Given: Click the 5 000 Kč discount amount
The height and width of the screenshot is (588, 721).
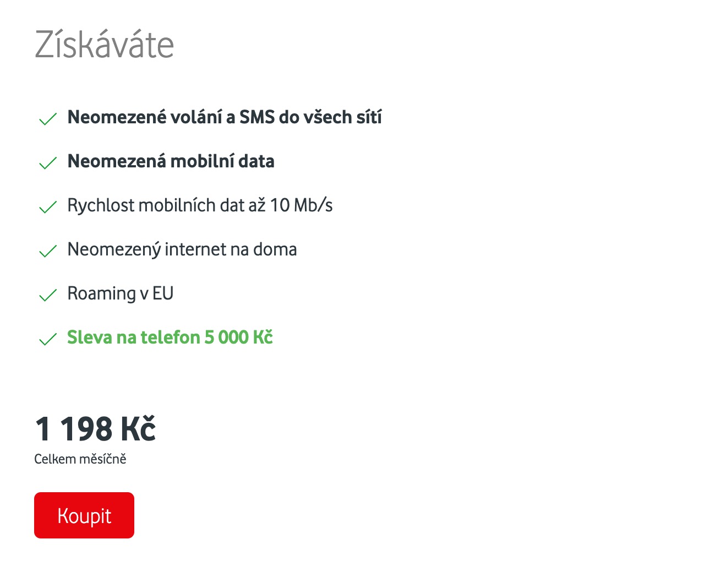Looking at the screenshot, I should pyautogui.click(x=238, y=337).
